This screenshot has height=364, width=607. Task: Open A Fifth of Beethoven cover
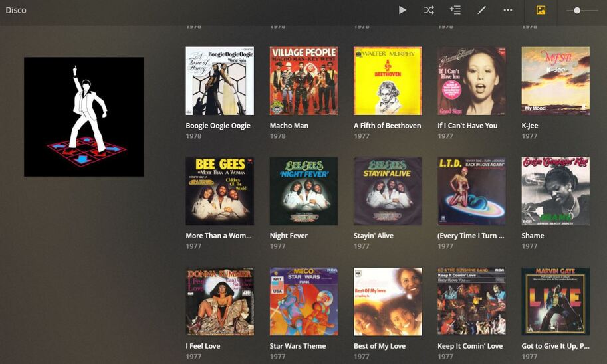[x=388, y=81]
